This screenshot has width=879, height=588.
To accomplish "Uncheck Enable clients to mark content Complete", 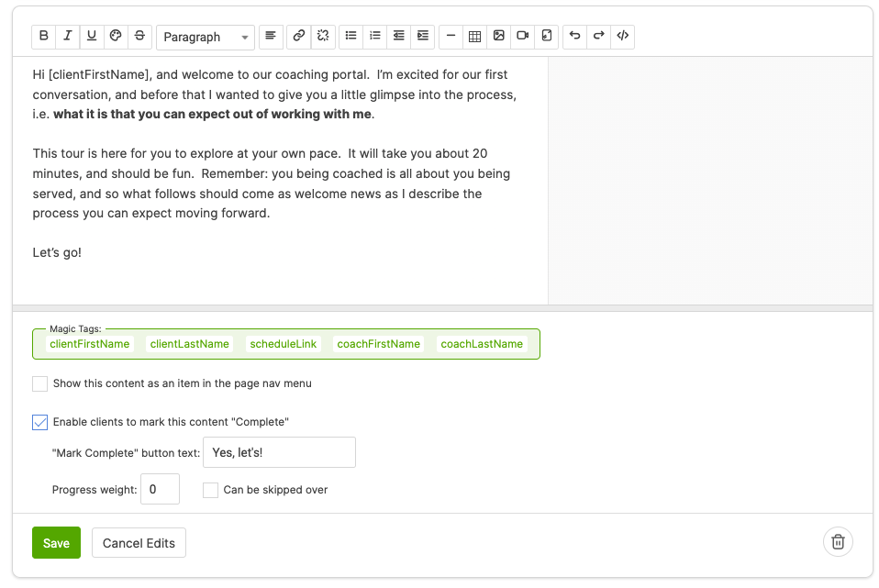I will coord(40,422).
